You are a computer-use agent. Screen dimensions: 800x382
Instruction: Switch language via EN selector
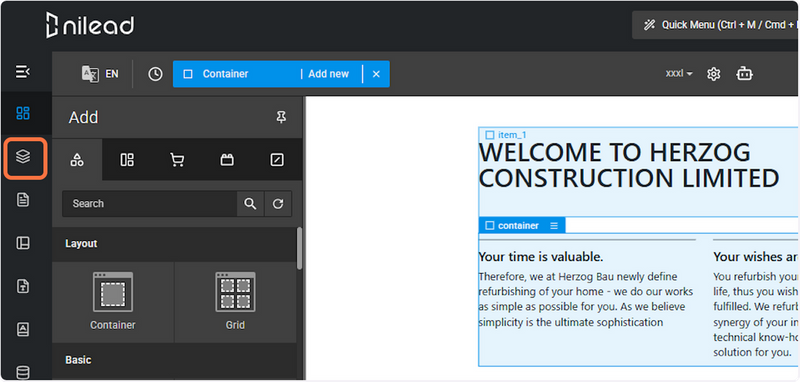click(100, 74)
